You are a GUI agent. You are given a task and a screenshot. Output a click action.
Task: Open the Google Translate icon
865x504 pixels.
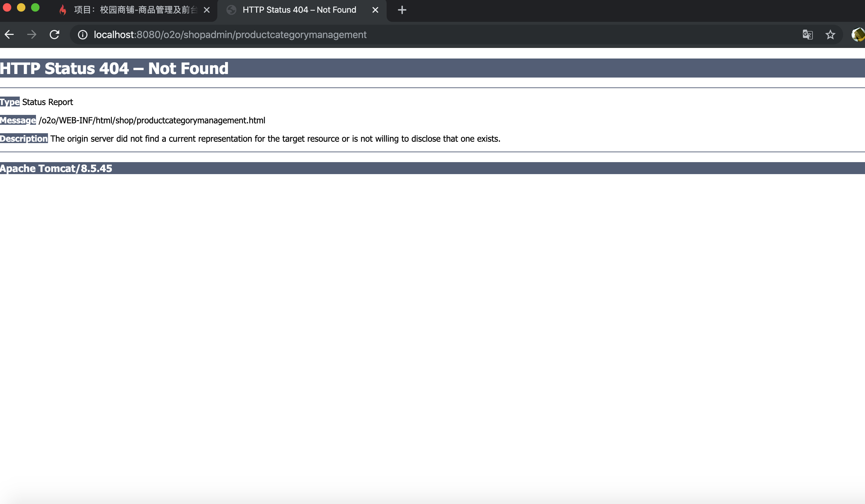coord(807,35)
